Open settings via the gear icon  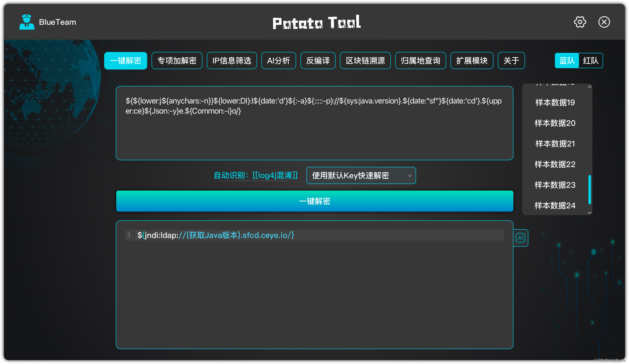pos(580,22)
